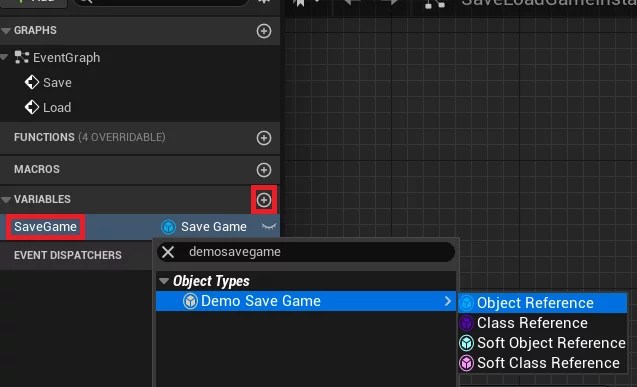The height and width of the screenshot is (387, 637).
Task: Expand Demo Save Game submenu arrow
Action: click(448, 301)
